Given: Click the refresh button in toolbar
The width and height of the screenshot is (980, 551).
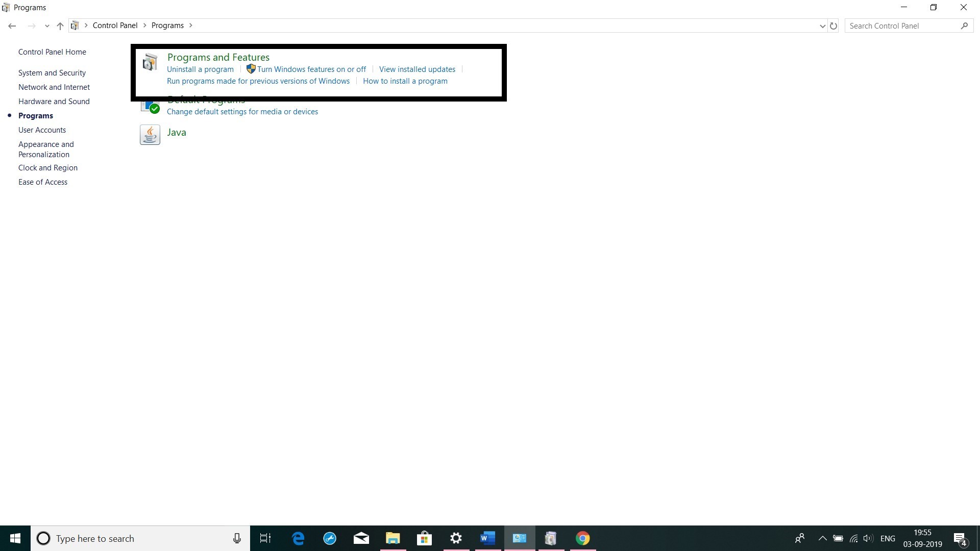Looking at the screenshot, I should coord(834,26).
